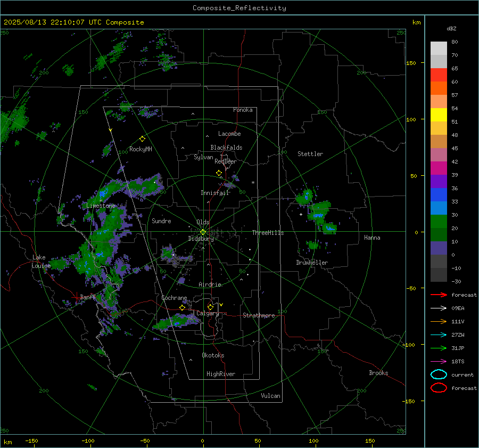Click the orange 111V arrow icon

pos(439,321)
